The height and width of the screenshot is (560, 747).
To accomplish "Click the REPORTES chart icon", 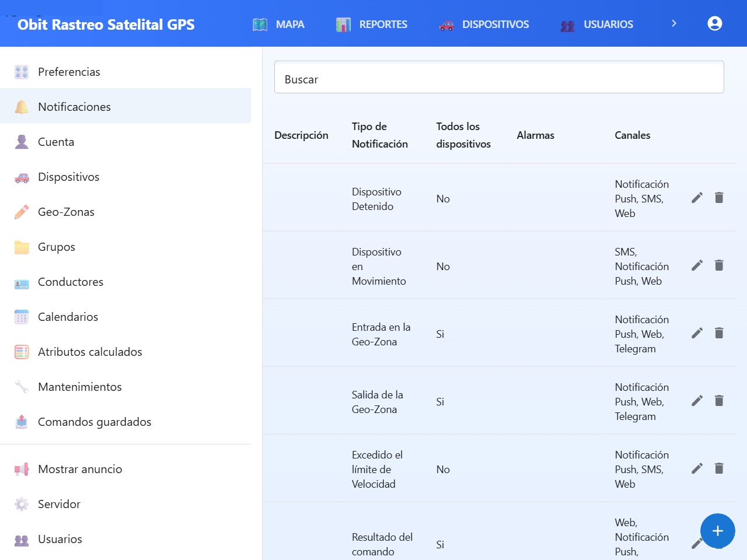I will (x=344, y=24).
